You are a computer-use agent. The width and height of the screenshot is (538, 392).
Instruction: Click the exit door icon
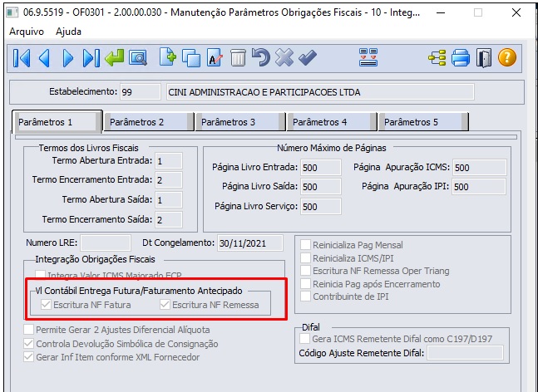point(484,58)
